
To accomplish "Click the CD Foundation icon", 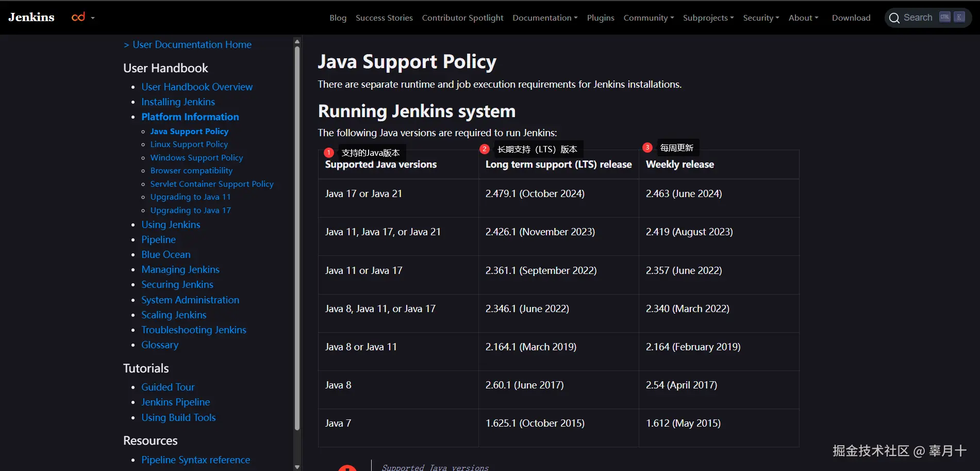I will click(x=78, y=18).
